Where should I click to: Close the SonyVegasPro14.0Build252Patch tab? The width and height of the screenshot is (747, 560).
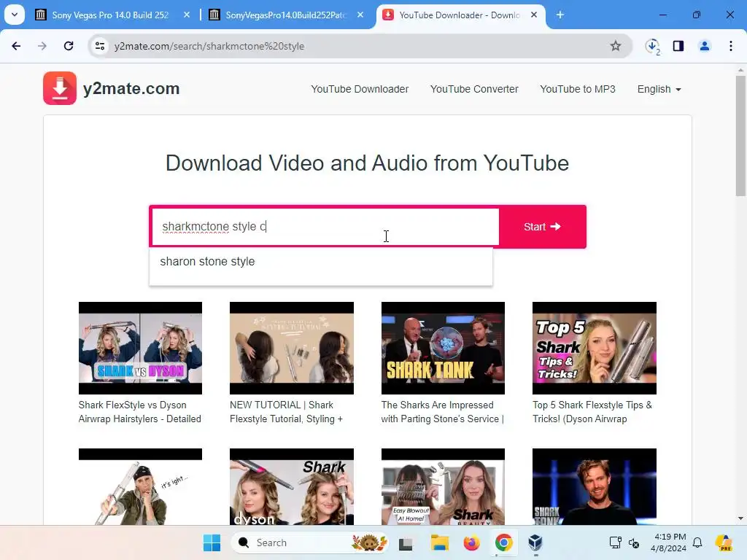tap(360, 15)
